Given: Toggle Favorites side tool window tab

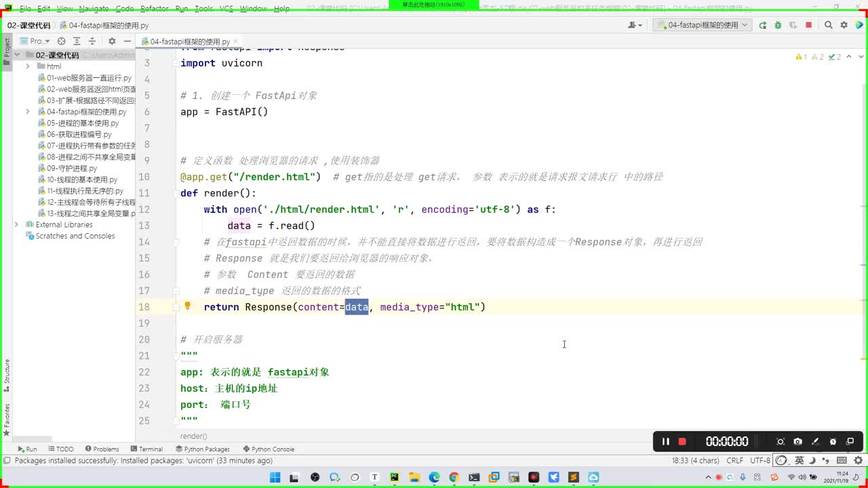Looking at the screenshot, I should coord(7,420).
